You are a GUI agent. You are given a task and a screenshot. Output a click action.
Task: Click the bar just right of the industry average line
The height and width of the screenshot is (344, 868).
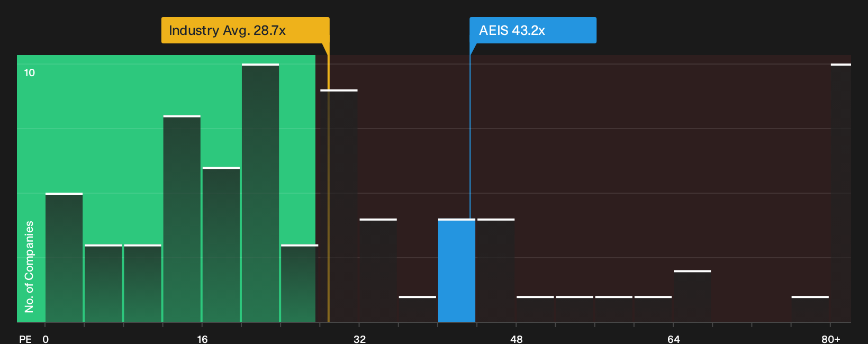click(x=339, y=206)
